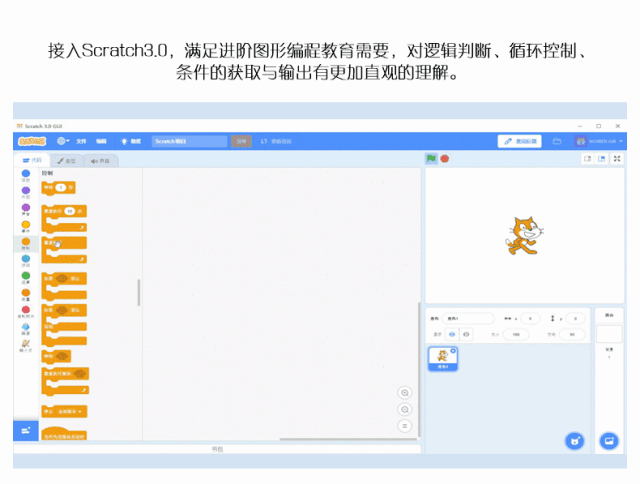Select the blue Motion category
640x484 pixels.
tap(26, 175)
